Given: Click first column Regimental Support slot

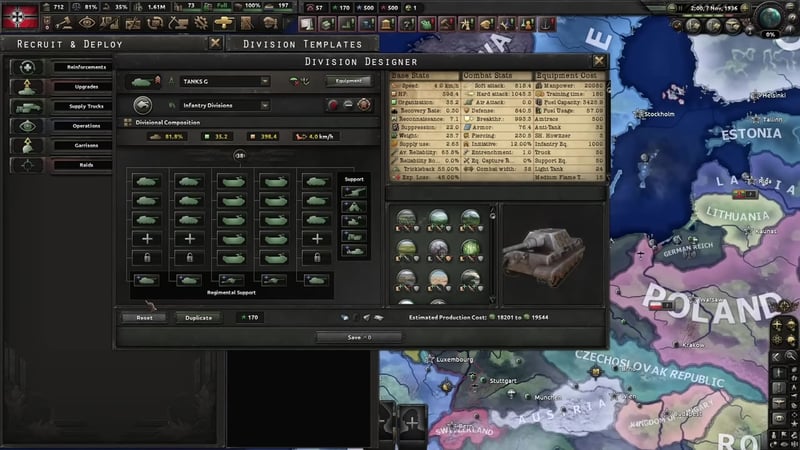Looking at the screenshot, I should tap(146, 280).
